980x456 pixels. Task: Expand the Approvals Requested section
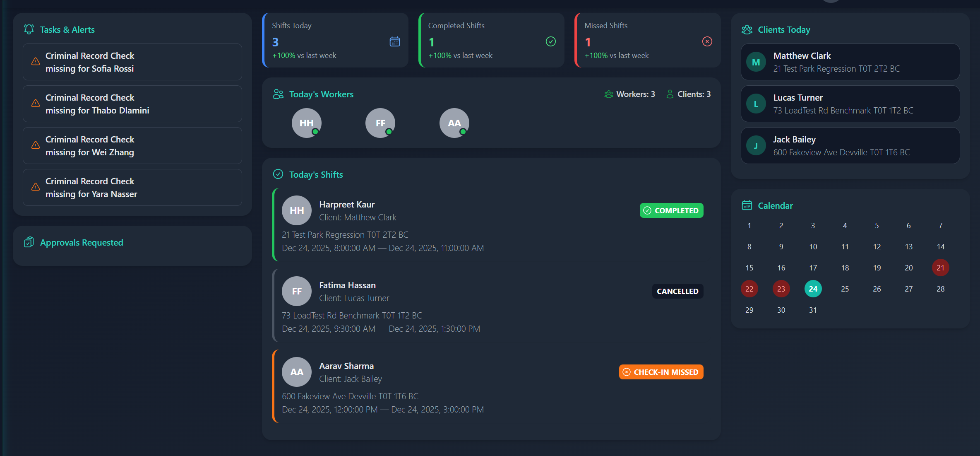(81, 242)
